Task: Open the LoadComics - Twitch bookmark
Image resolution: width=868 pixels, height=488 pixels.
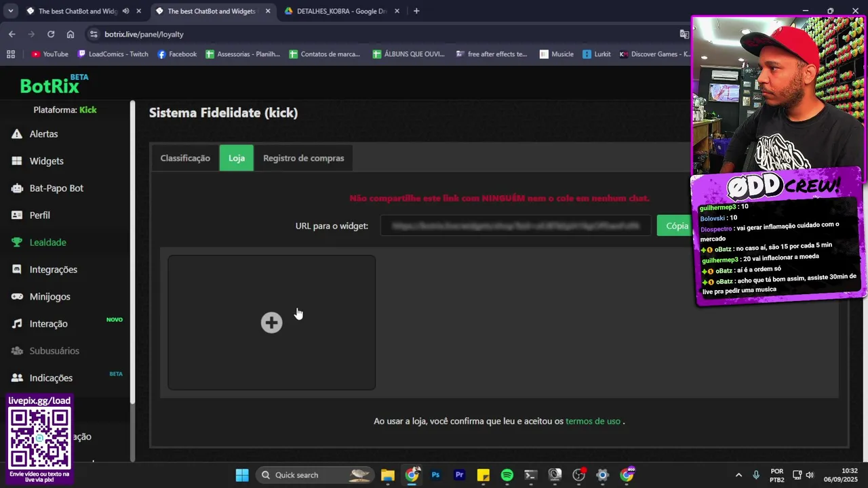Action: tap(113, 54)
